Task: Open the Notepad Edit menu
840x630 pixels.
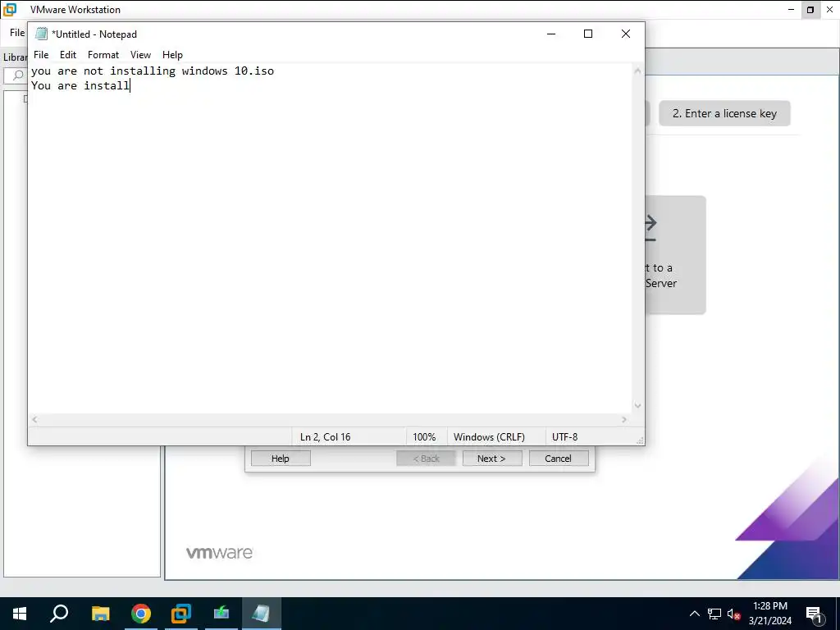Action: pos(68,55)
